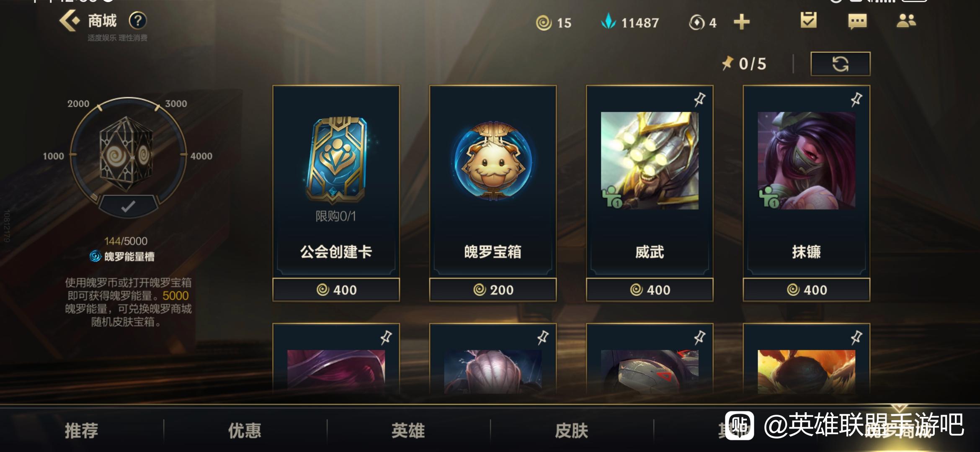Go back using the arrow beside 商城

[x=69, y=21]
